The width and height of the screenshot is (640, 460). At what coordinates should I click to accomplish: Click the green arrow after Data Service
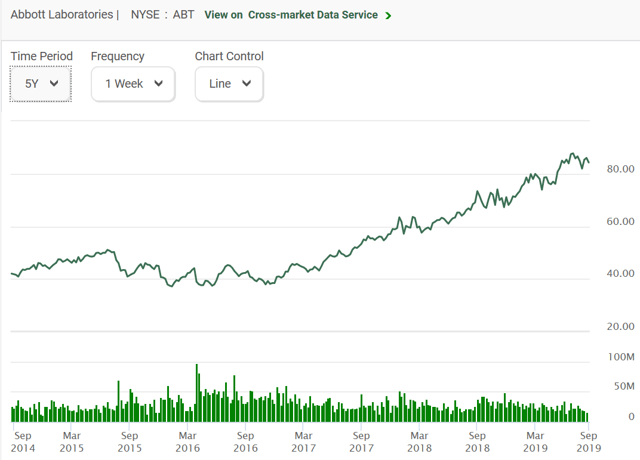(x=388, y=16)
